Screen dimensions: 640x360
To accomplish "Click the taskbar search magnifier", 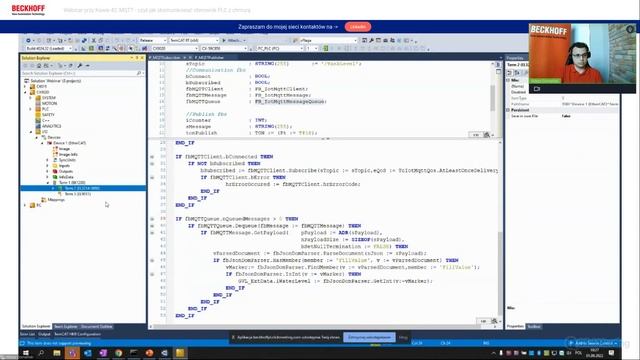I will pos(41,353).
